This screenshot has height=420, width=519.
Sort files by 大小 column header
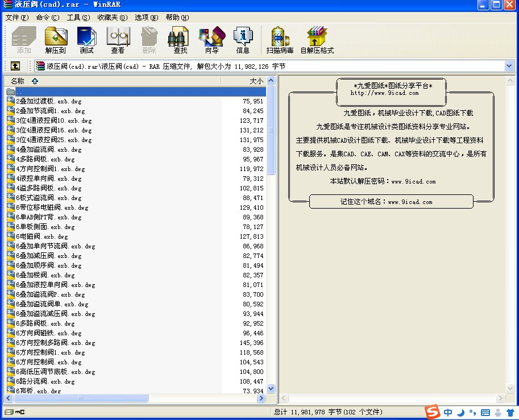(x=256, y=81)
